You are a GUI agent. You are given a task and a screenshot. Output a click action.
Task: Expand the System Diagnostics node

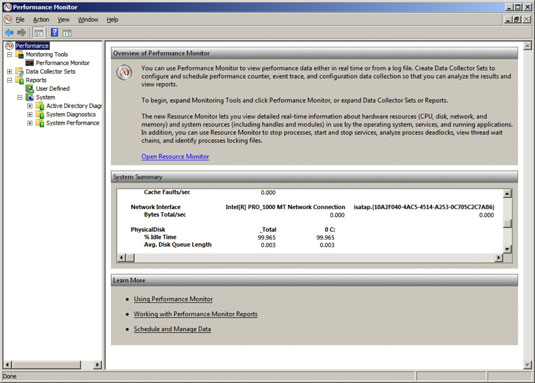pyautogui.click(x=30, y=115)
